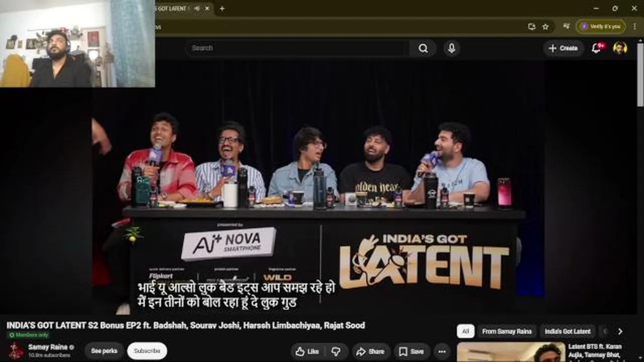644x362 pixels.
Task: Like the video
Action: pos(307,351)
